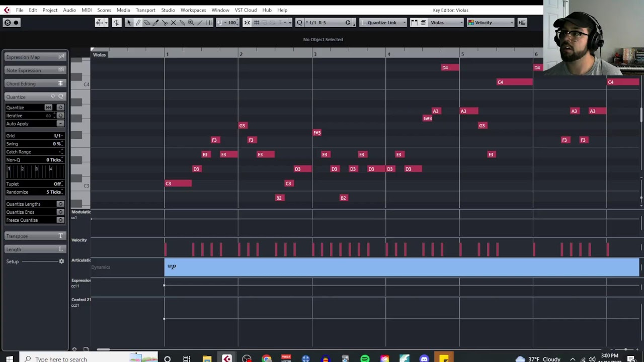The height and width of the screenshot is (362, 644).
Task: Open the Velocity event colors dropdown
Action: pos(491,22)
